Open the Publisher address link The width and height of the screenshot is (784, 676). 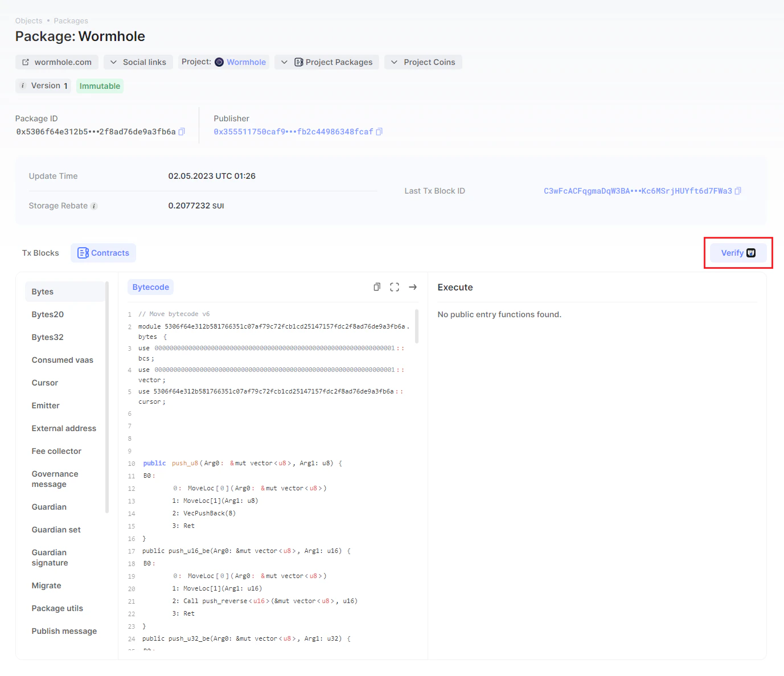[x=293, y=132]
